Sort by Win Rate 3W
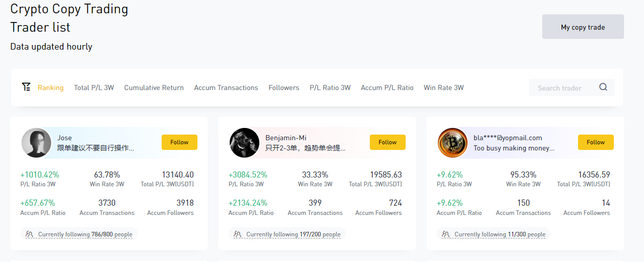644x262 pixels. click(x=443, y=88)
